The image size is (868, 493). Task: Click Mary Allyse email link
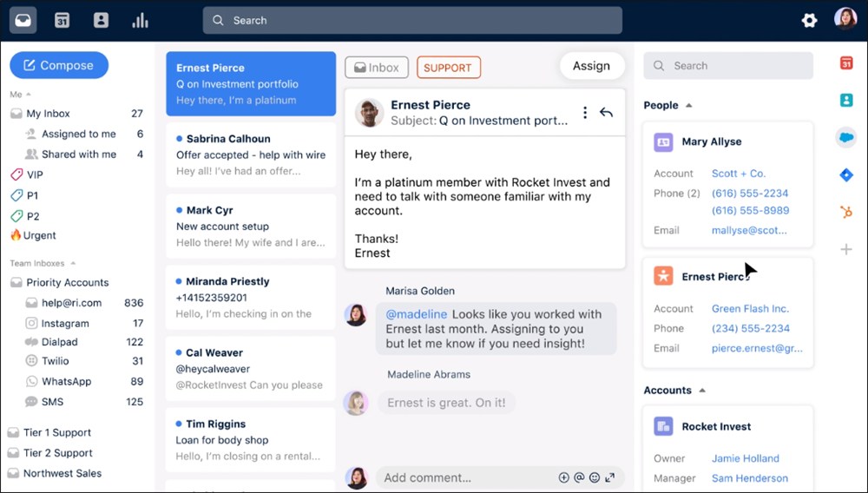749,231
